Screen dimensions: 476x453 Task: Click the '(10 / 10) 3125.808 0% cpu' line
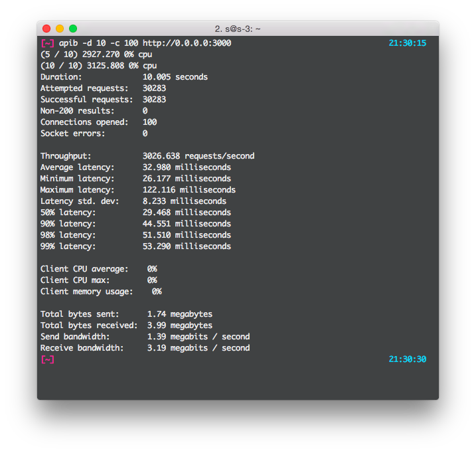(x=99, y=66)
